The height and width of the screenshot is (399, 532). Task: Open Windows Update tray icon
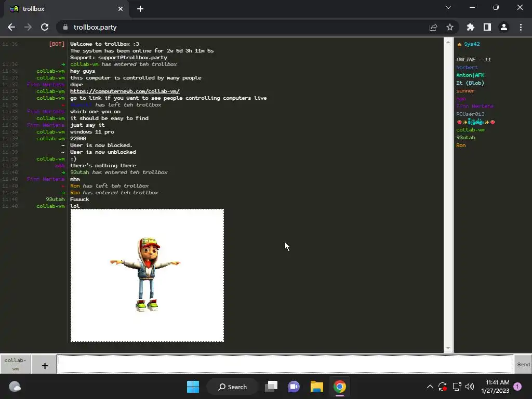click(443, 387)
